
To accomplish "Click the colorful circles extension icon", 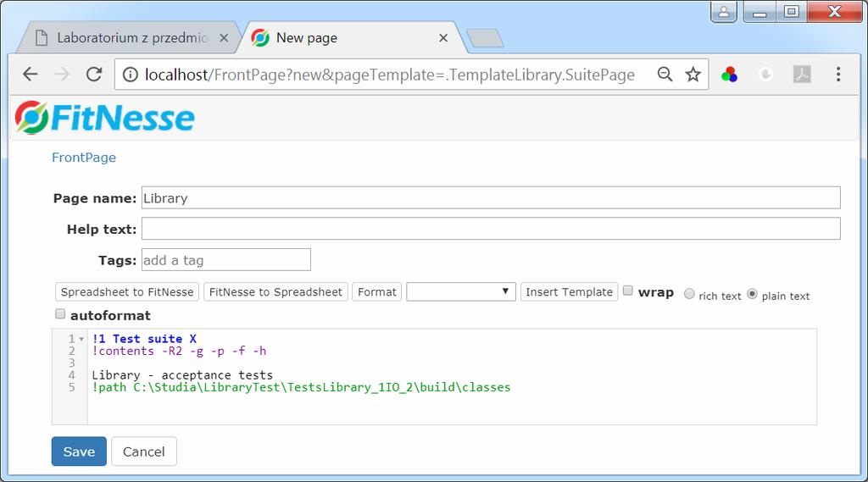I will [x=729, y=75].
